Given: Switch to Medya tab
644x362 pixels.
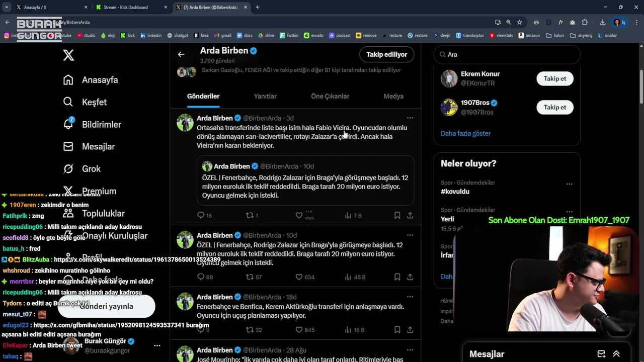Looking at the screenshot, I should pyautogui.click(x=393, y=97).
